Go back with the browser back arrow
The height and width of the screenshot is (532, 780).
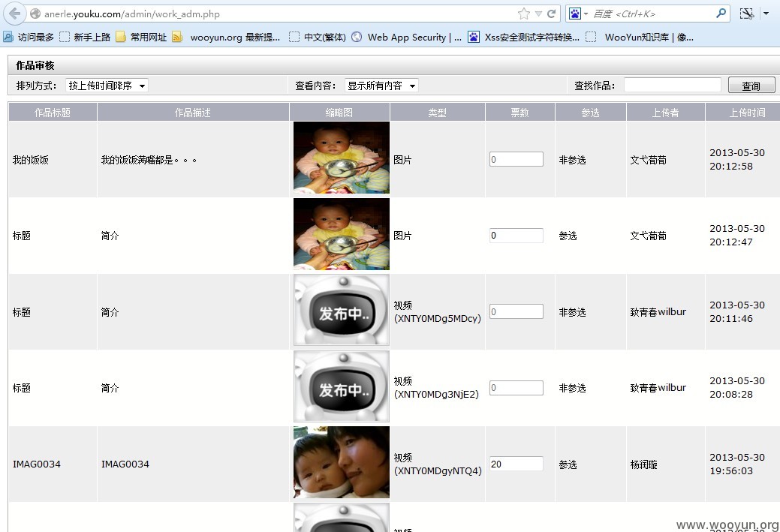tap(14, 14)
